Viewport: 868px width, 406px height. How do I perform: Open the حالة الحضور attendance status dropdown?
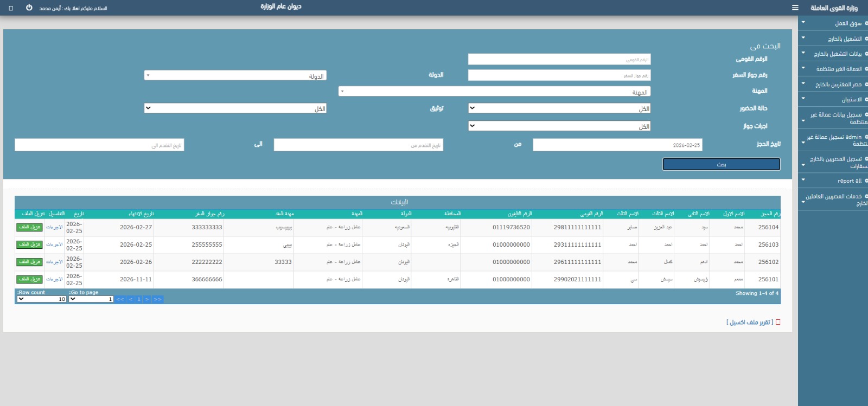tap(559, 108)
